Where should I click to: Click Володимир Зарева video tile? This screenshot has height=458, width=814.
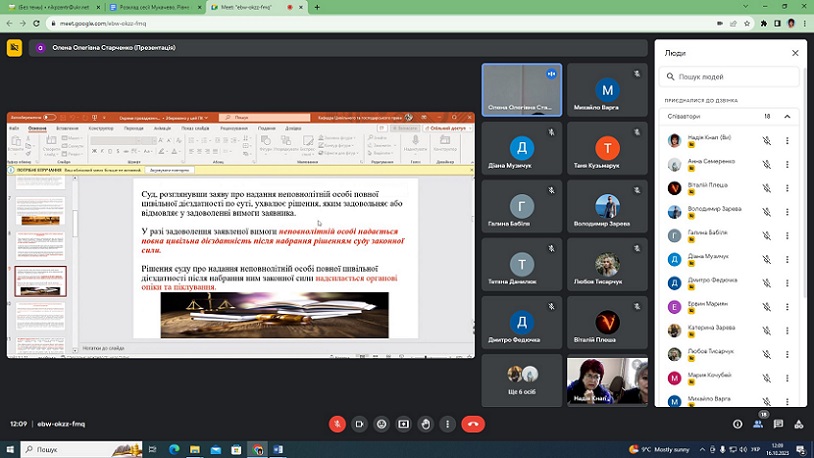[607, 206]
